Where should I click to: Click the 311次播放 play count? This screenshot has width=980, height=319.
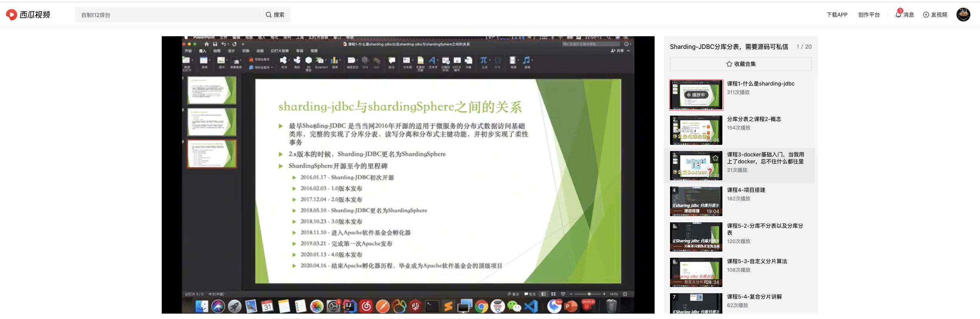(x=738, y=92)
